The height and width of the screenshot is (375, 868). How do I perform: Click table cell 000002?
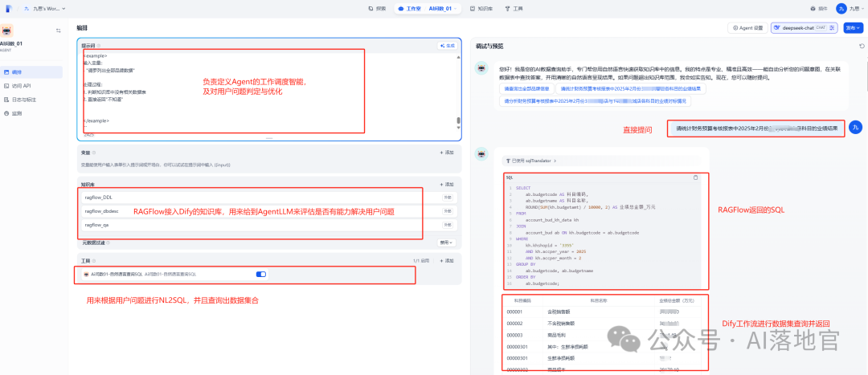point(515,323)
